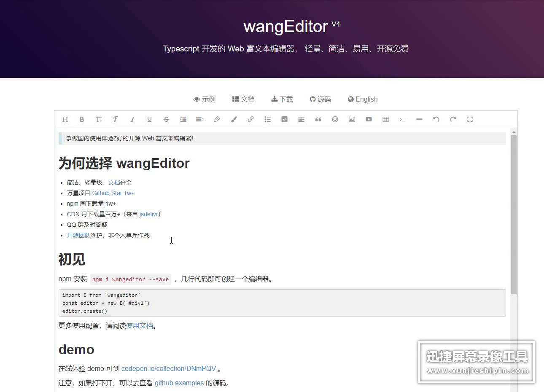544x392 pixels.
Task: Open the indent tool
Action: [183, 119]
